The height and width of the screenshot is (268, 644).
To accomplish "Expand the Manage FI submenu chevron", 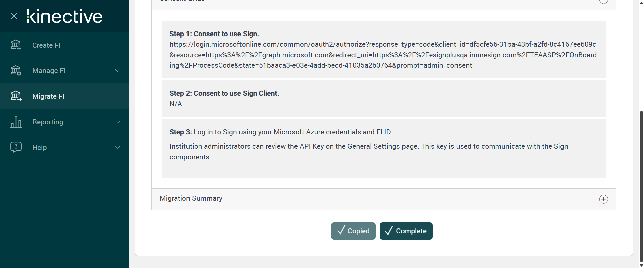I will pyautogui.click(x=118, y=71).
